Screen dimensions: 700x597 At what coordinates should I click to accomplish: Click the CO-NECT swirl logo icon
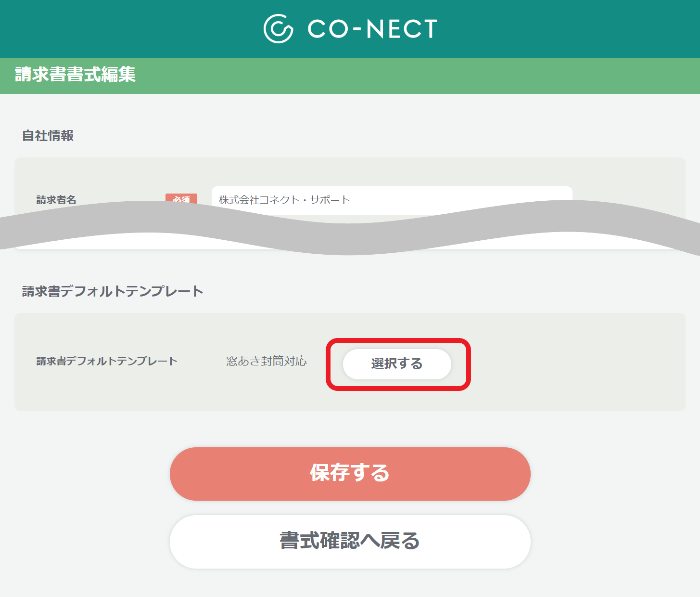pos(278,29)
